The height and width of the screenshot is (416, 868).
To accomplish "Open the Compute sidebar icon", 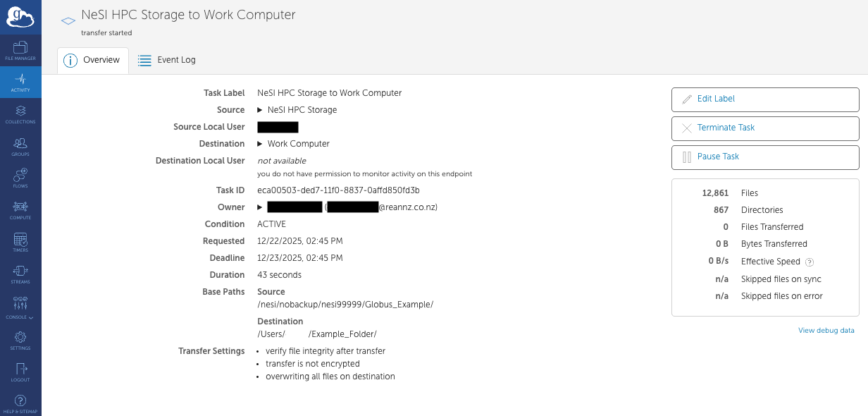I will (x=20, y=210).
